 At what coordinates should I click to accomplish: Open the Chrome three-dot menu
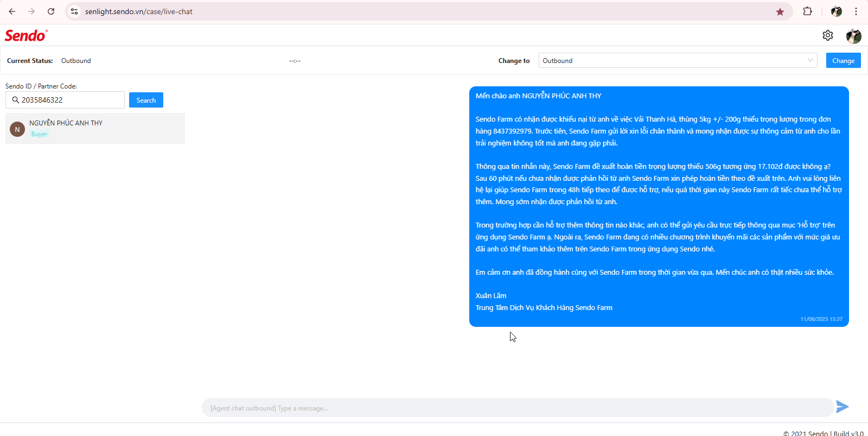pos(856,11)
